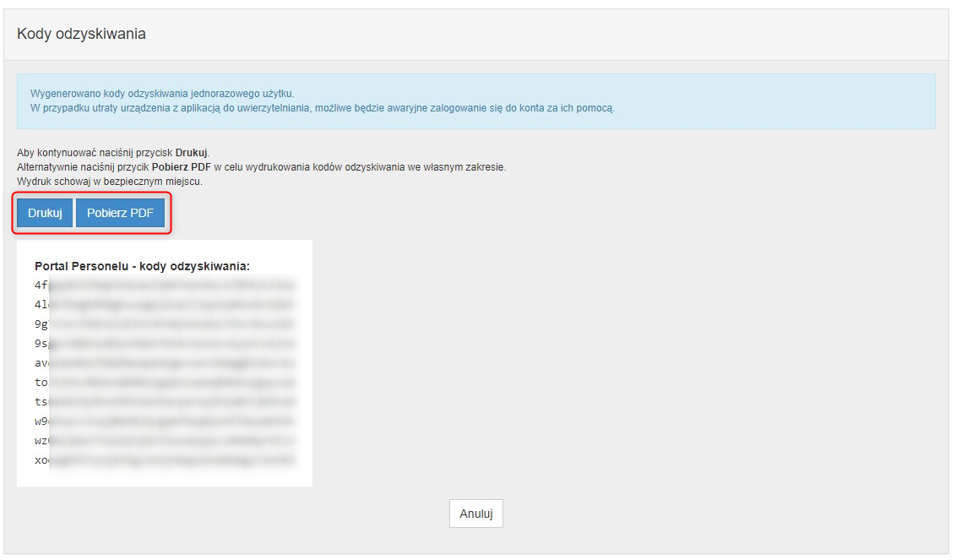Cancel with the Anuluj button
This screenshot has width=956, height=560.
click(475, 514)
